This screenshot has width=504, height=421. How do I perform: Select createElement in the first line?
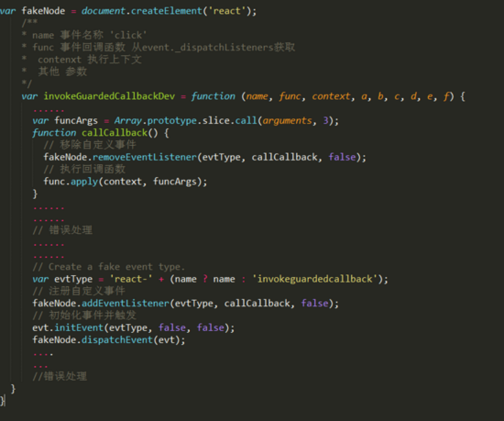[x=166, y=11]
